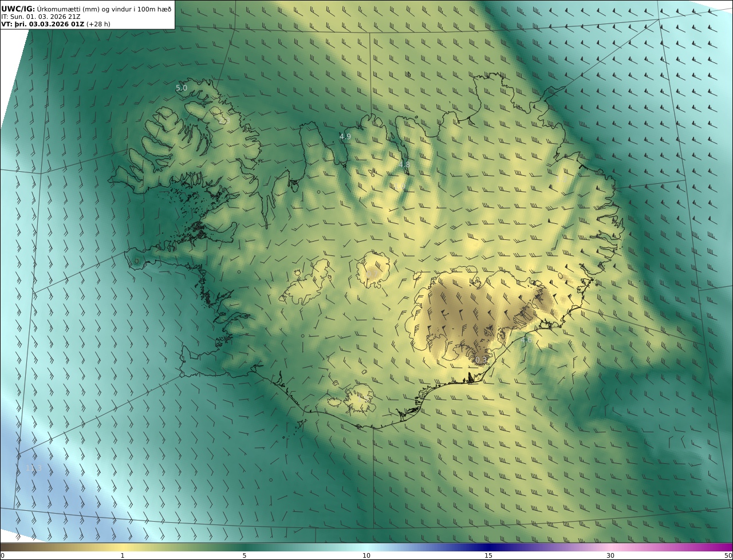Click the 0 tick label on the colour scale
This screenshot has width=733, height=560.
click(2, 556)
